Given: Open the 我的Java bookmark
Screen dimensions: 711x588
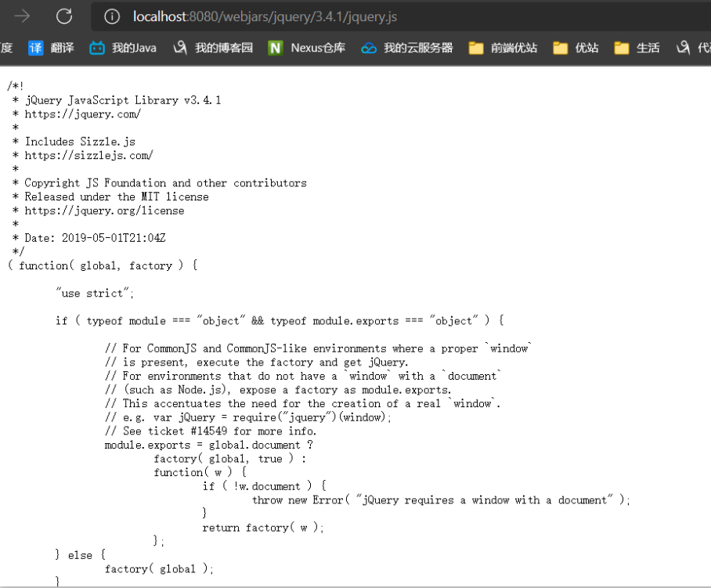Looking at the screenshot, I should pos(123,48).
